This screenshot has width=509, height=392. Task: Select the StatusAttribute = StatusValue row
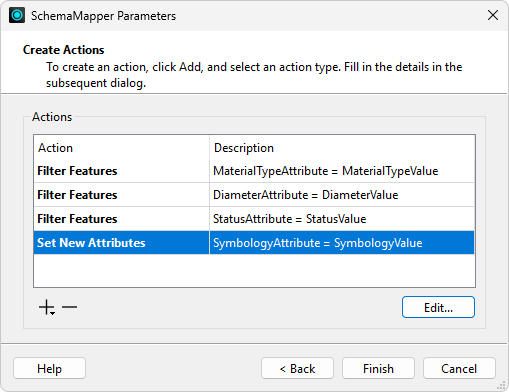(x=254, y=219)
